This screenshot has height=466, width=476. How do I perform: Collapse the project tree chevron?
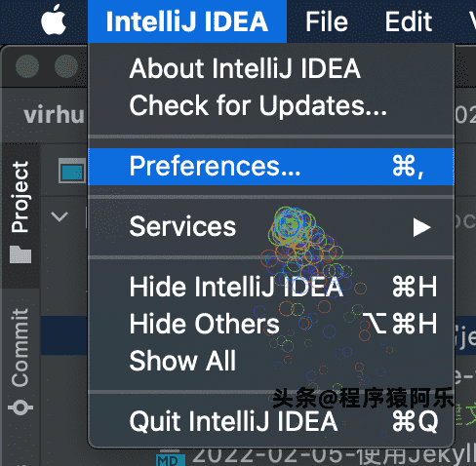pos(59,216)
